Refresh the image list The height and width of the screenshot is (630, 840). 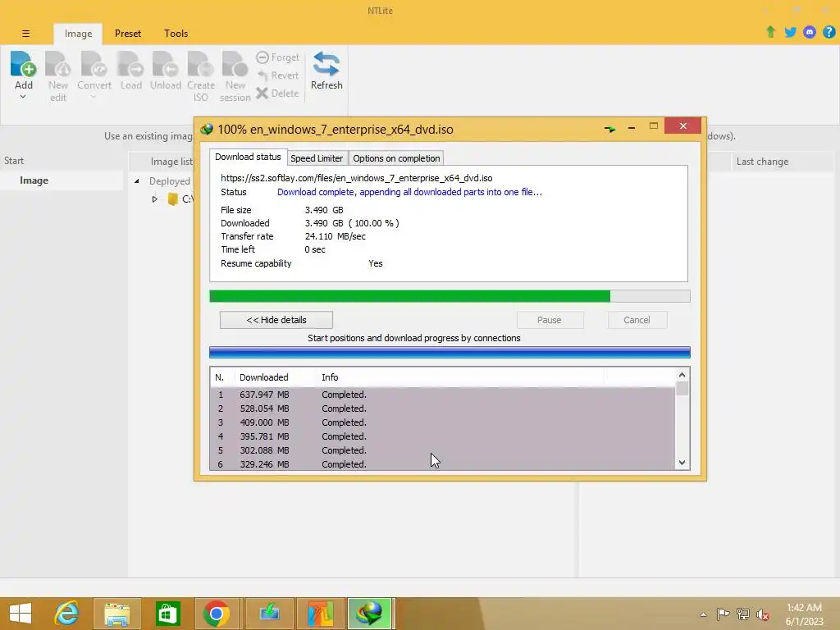326,70
